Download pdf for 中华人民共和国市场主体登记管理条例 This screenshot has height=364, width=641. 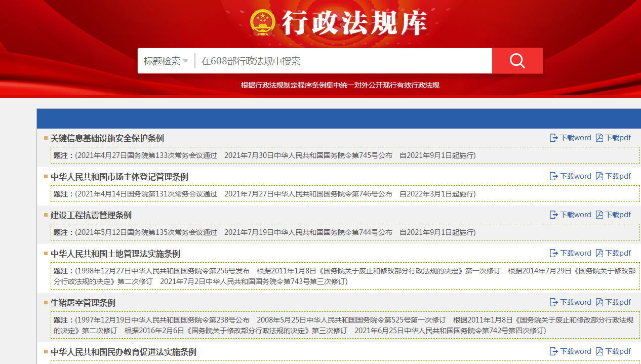(x=613, y=176)
